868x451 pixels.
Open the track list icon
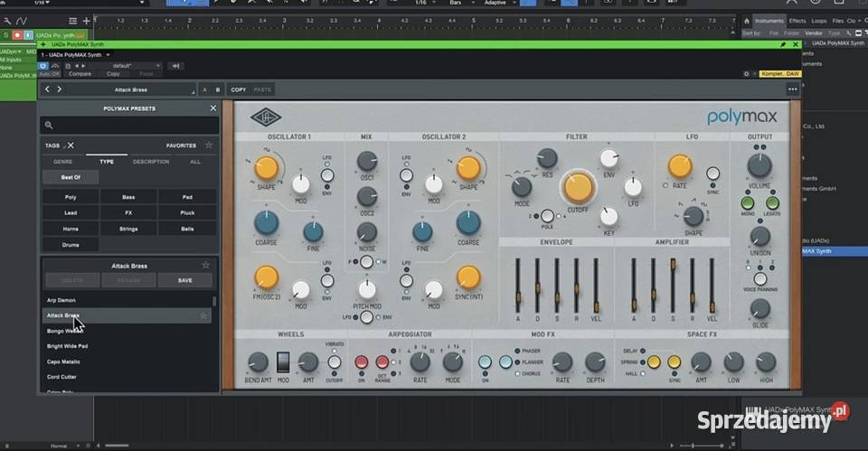72,21
